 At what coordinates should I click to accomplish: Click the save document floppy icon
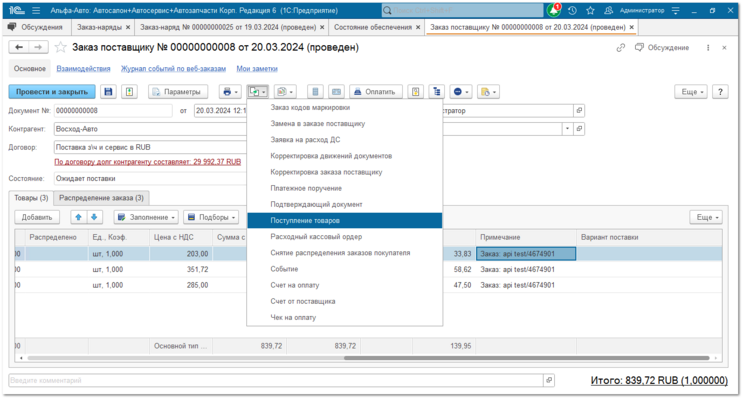point(109,92)
